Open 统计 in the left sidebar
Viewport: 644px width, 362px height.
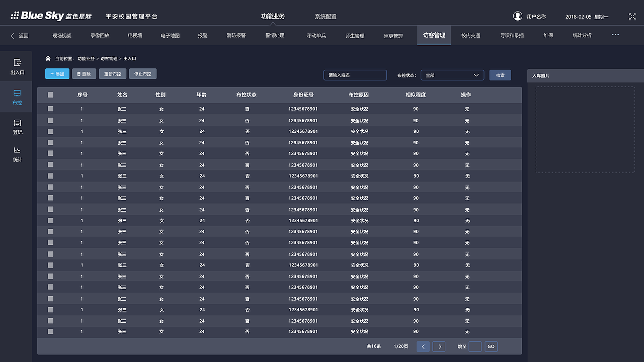[17, 154]
